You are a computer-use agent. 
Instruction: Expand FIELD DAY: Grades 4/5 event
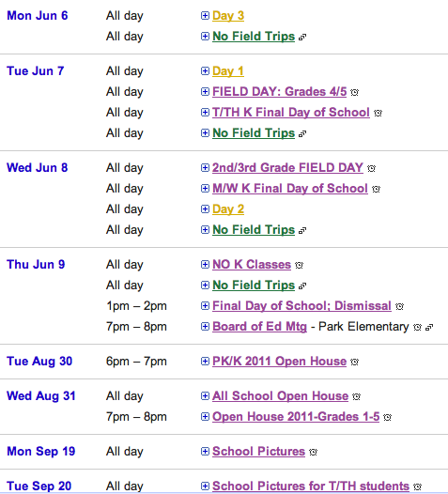[x=205, y=92]
